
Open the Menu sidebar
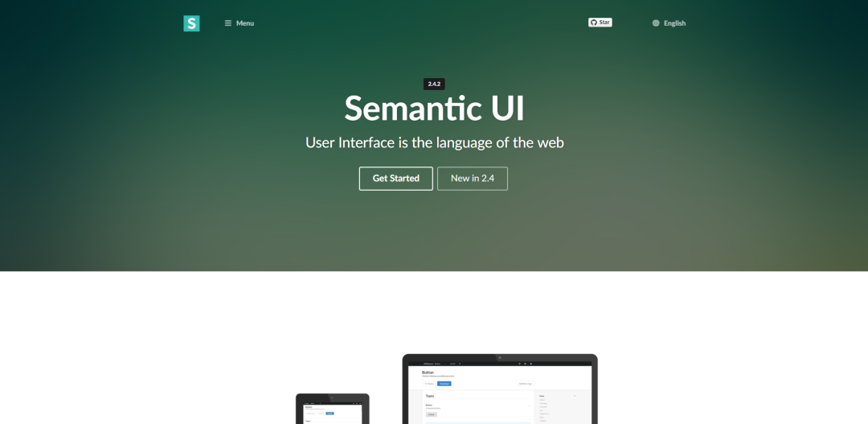click(240, 23)
